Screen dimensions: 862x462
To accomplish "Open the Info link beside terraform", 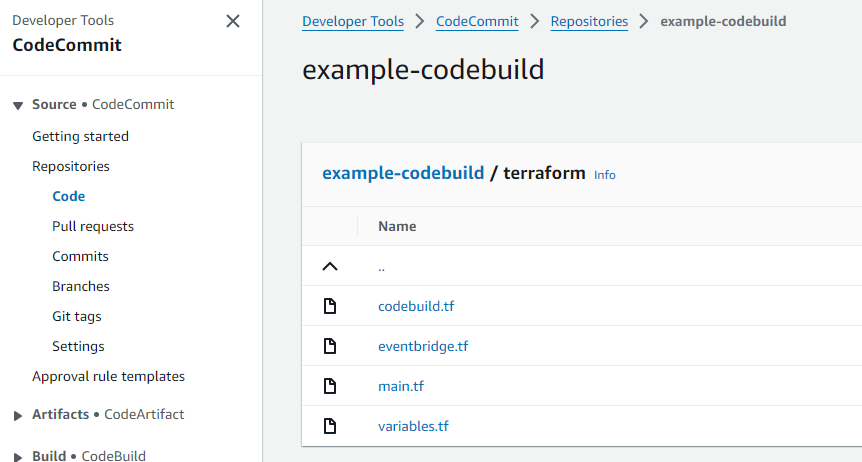I will click(605, 175).
